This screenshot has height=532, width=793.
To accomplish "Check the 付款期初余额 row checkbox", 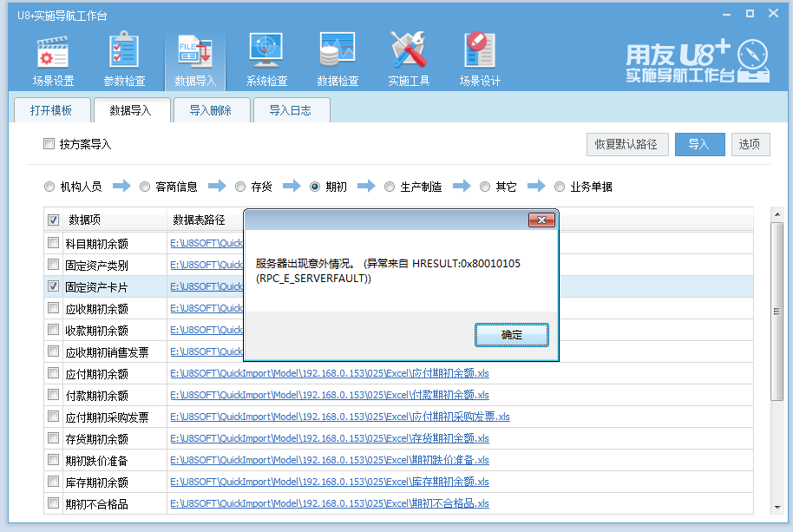I will pos(53,395).
